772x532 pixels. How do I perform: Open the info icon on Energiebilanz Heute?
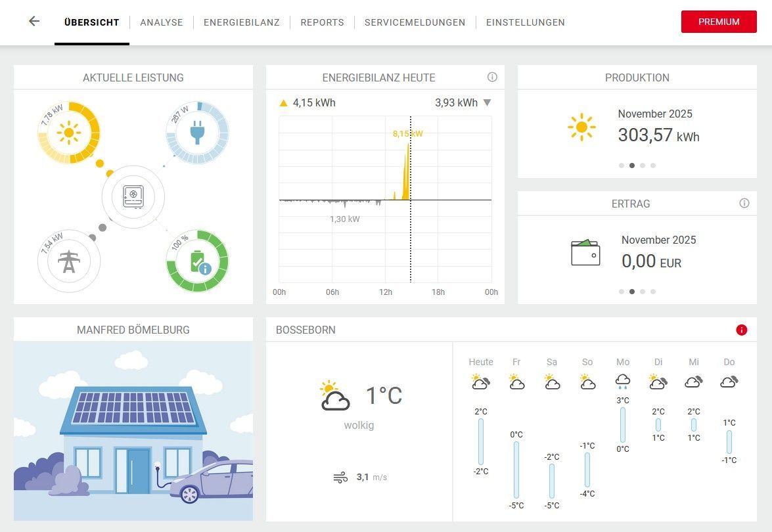tap(493, 77)
